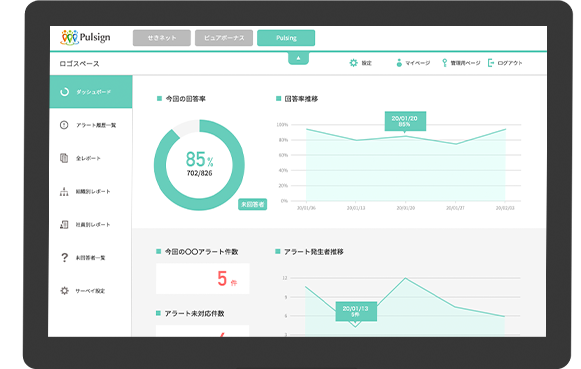Image resolution: width=581 pixels, height=369 pixels.
Task: Open survey settings via the bottom gear icon
Action: click(x=64, y=291)
